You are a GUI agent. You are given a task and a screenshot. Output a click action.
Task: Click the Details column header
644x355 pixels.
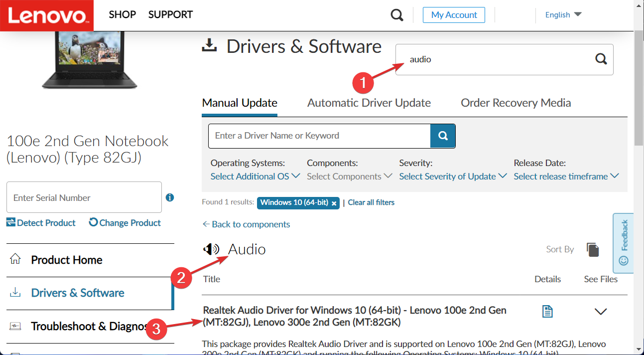[x=548, y=279]
